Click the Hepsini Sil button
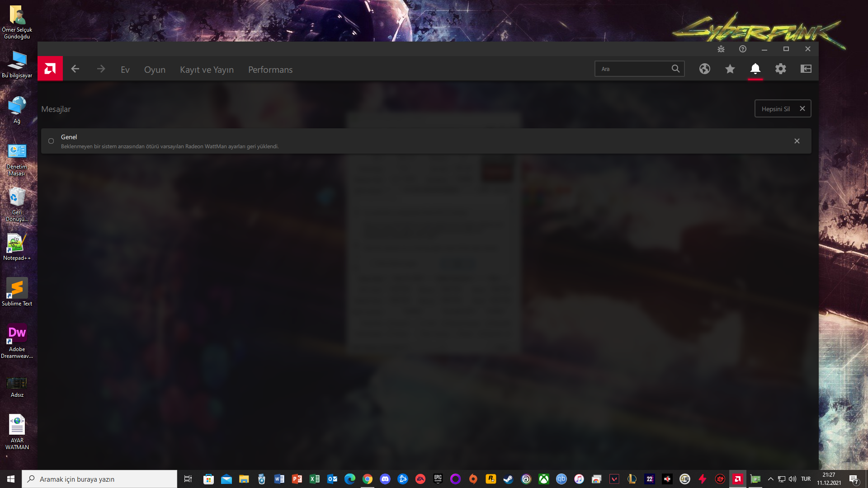 tap(776, 109)
